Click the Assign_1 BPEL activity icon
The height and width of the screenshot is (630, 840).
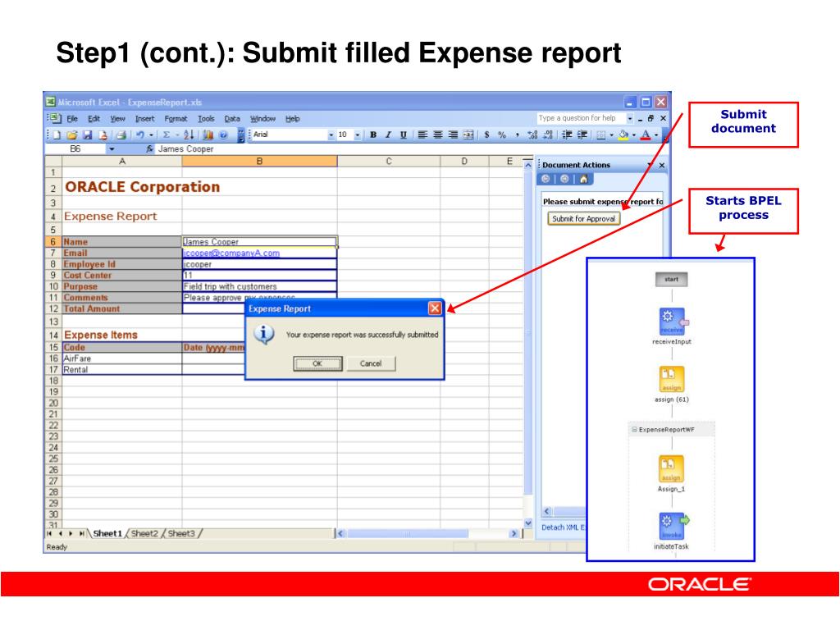click(671, 468)
